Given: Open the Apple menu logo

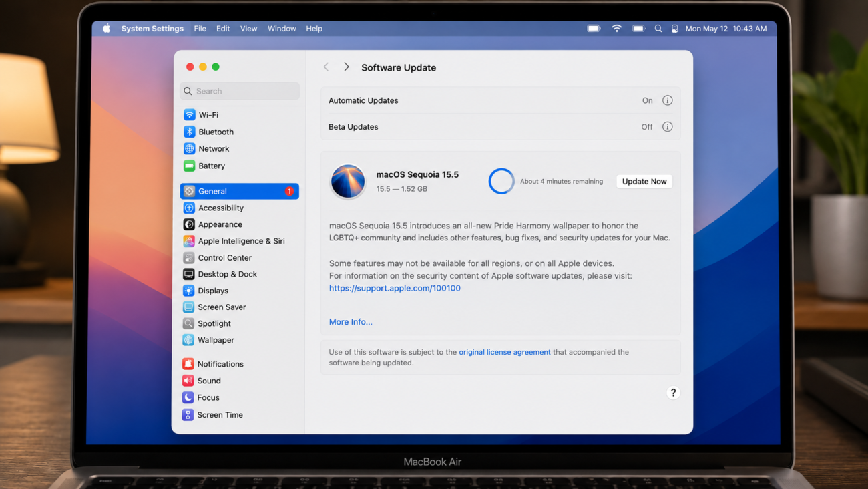Looking at the screenshot, I should 106,29.
